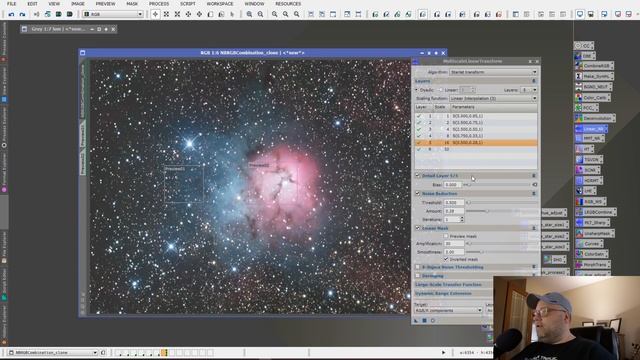The image size is (640, 360).
Task: Open the IMAGE menu
Action: click(x=78, y=4)
